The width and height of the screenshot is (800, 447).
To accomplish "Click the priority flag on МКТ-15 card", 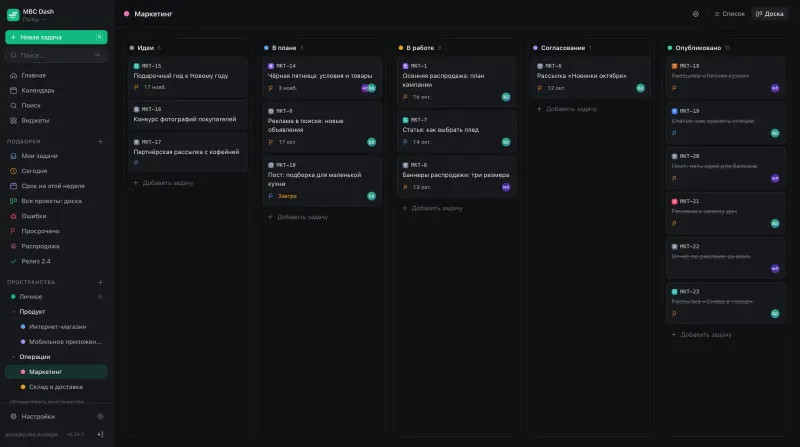I will click(136, 87).
